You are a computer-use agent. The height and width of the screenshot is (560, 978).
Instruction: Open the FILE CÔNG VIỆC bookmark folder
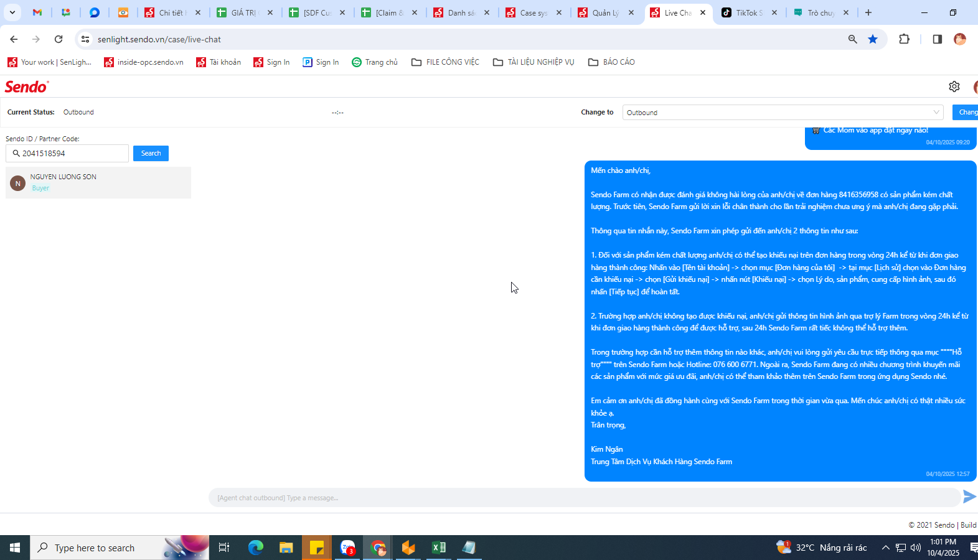(x=445, y=62)
